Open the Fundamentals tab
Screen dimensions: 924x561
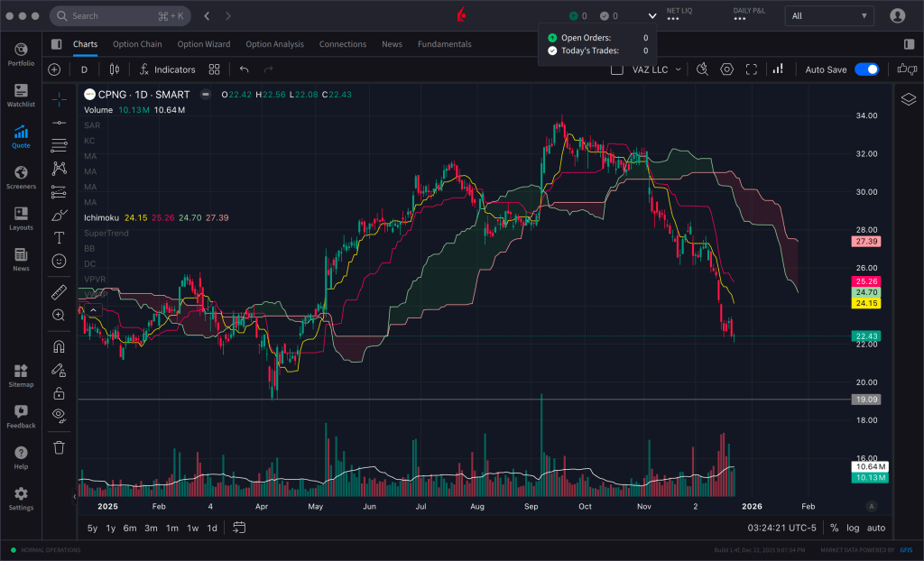444,44
